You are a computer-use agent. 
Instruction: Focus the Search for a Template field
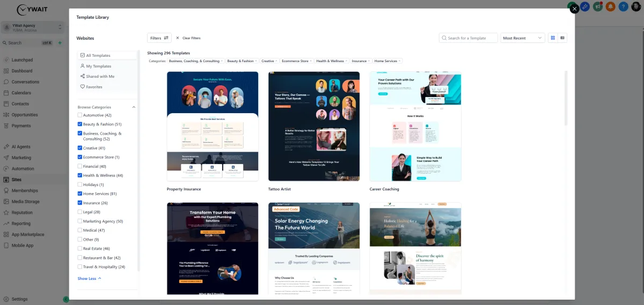pos(469,38)
